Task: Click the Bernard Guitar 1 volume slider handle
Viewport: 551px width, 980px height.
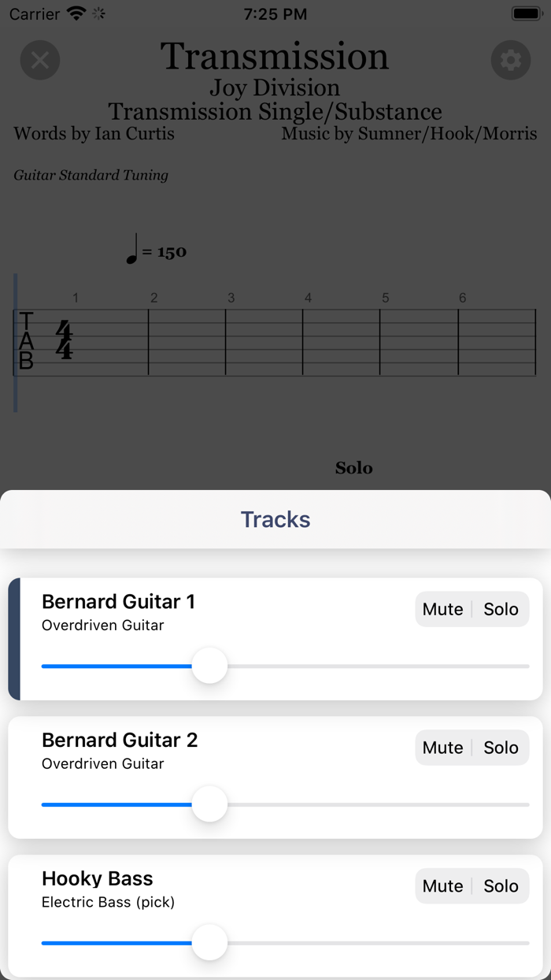Action: (x=209, y=666)
